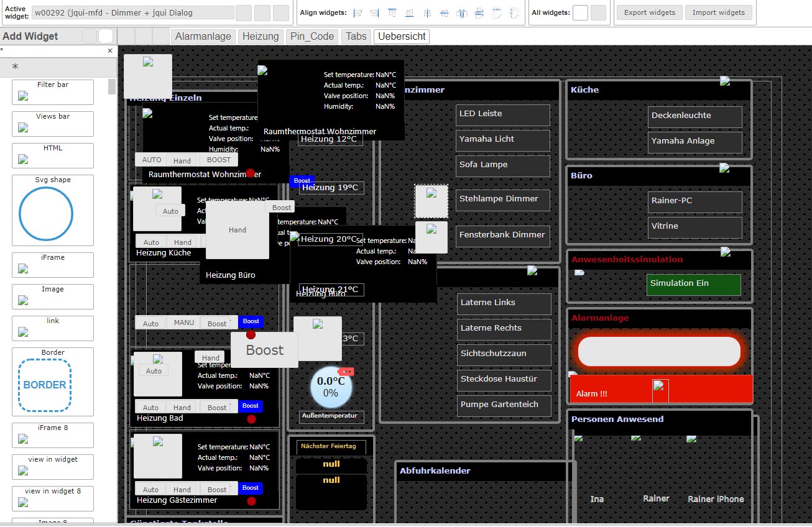Open the asterisk widget set selector
Viewport: 812px width, 527px height.
point(58,67)
